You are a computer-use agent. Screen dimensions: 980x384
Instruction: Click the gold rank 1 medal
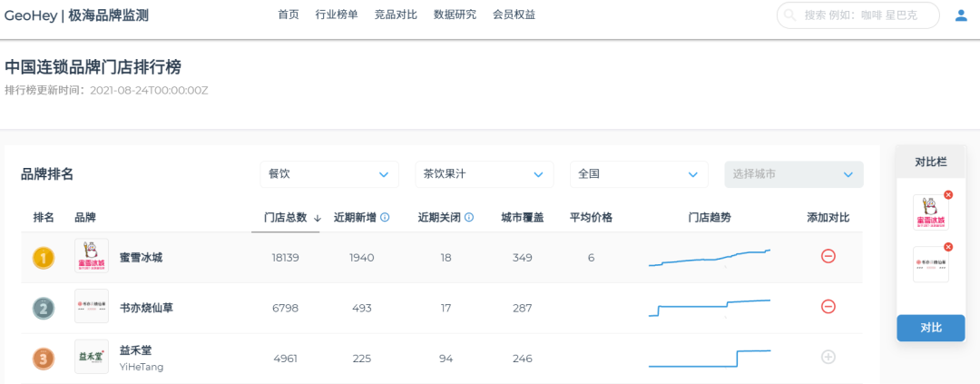(44, 258)
